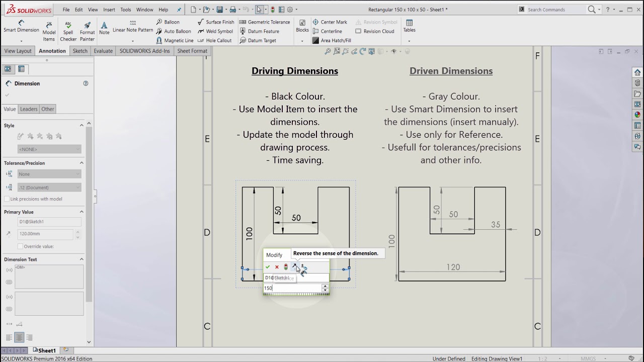
Task: Select the Sheet1 tab at bottom
Action: (44, 350)
